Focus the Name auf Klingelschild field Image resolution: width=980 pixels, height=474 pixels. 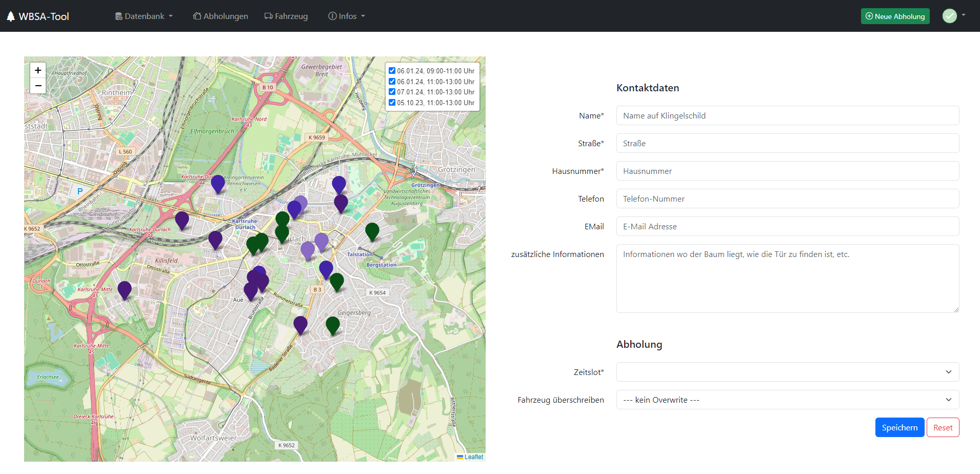(788, 115)
